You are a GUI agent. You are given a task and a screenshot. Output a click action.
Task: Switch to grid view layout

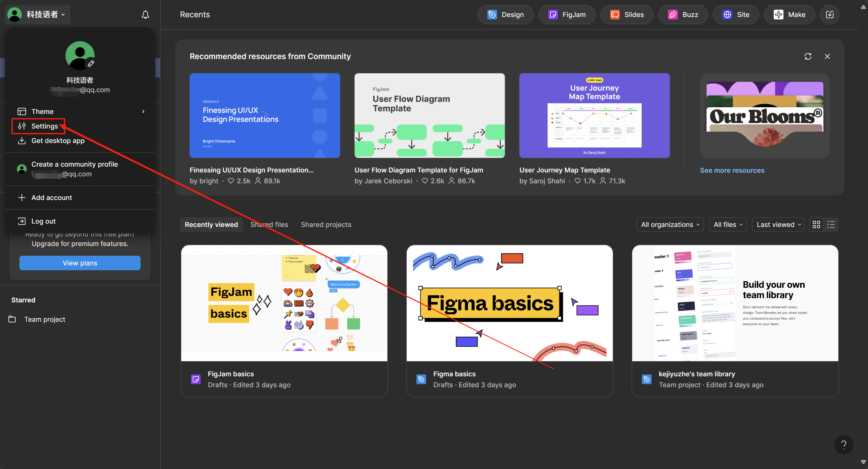click(816, 225)
